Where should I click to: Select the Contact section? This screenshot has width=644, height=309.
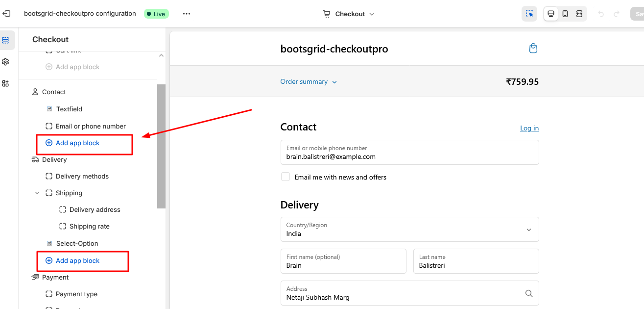point(54,92)
